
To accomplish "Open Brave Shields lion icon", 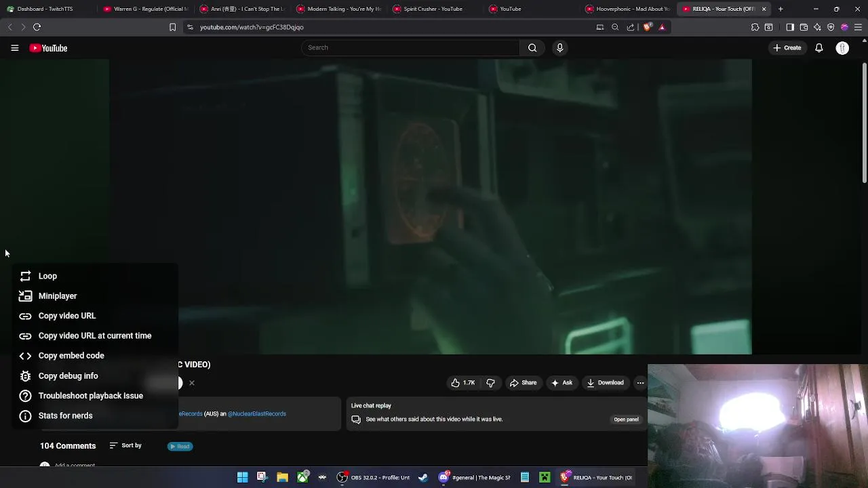I will click(647, 27).
